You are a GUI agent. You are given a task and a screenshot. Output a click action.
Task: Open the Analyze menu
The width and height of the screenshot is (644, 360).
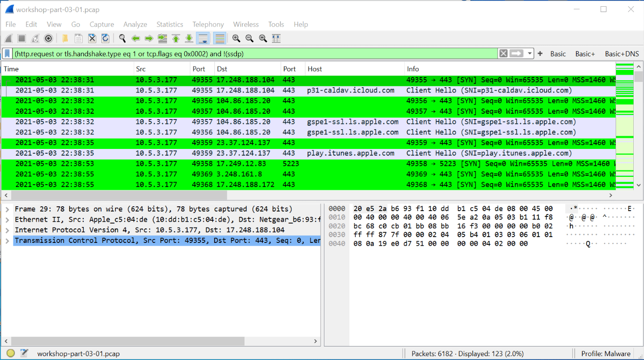pos(135,24)
